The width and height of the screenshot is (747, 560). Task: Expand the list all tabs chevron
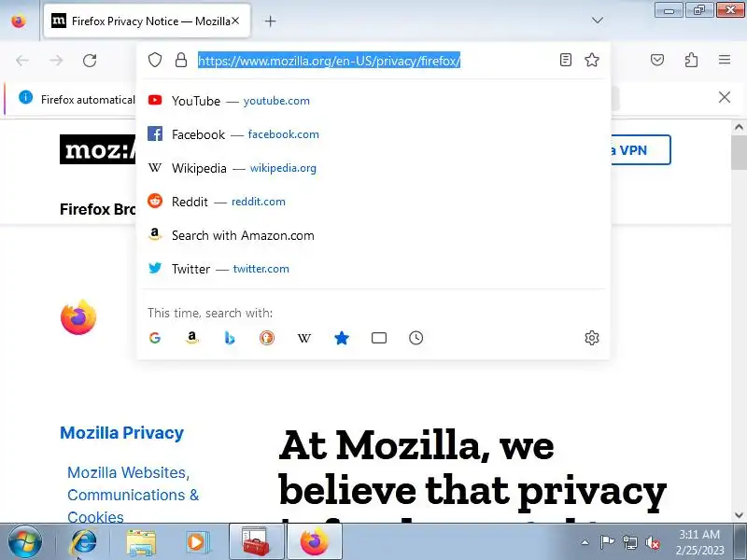597,21
